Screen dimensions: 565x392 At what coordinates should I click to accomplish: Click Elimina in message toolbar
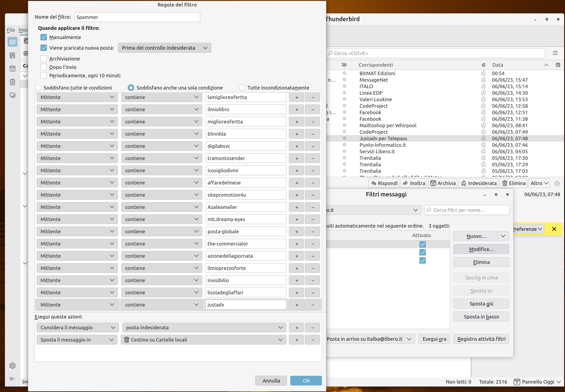[x=514, y=183]
